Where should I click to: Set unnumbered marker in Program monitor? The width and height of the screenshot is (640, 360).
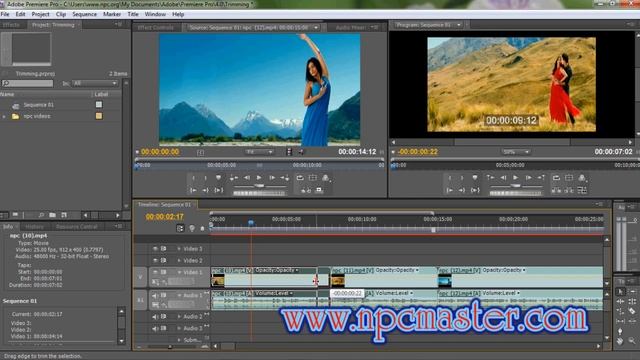click(x=475, y=178)
